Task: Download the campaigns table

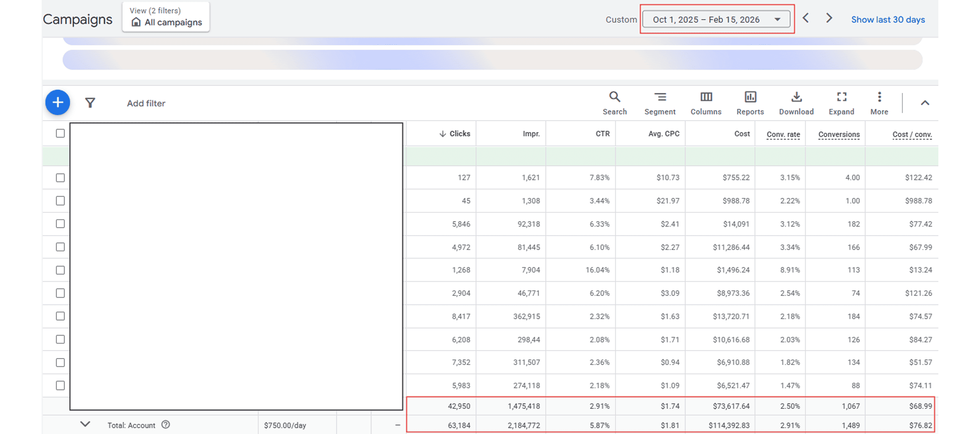Action: coord(796,103)
